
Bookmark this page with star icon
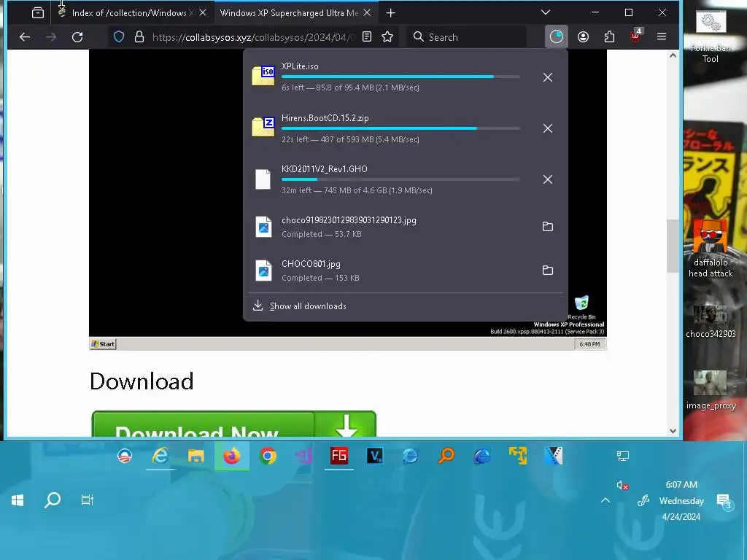tap(387, 36)
